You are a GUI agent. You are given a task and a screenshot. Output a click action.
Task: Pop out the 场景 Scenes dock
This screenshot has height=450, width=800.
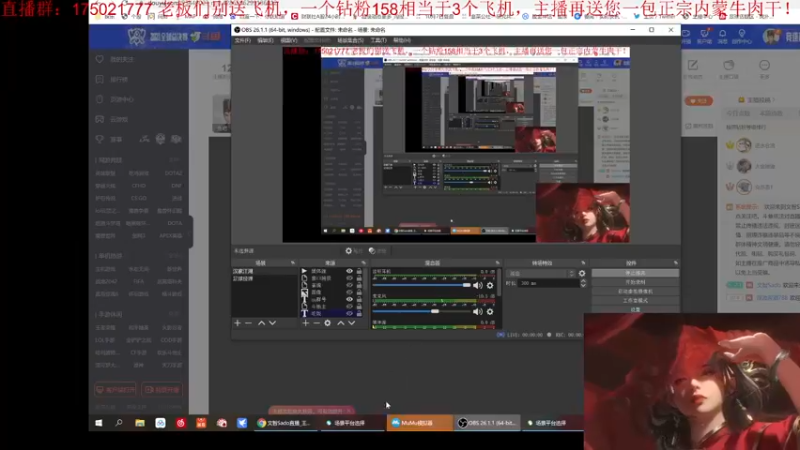293,263
